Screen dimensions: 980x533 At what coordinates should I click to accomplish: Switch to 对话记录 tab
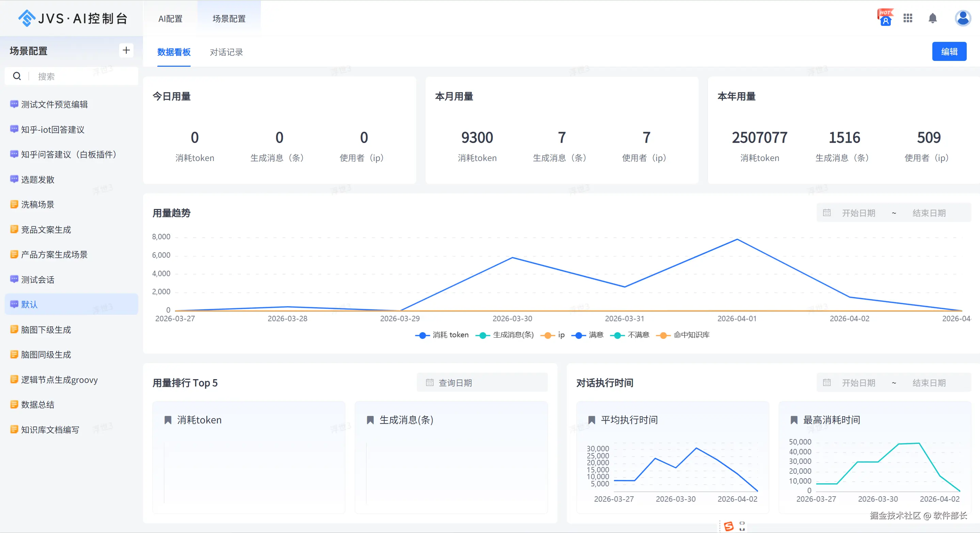pyautogui.click(x=226, y=52)
